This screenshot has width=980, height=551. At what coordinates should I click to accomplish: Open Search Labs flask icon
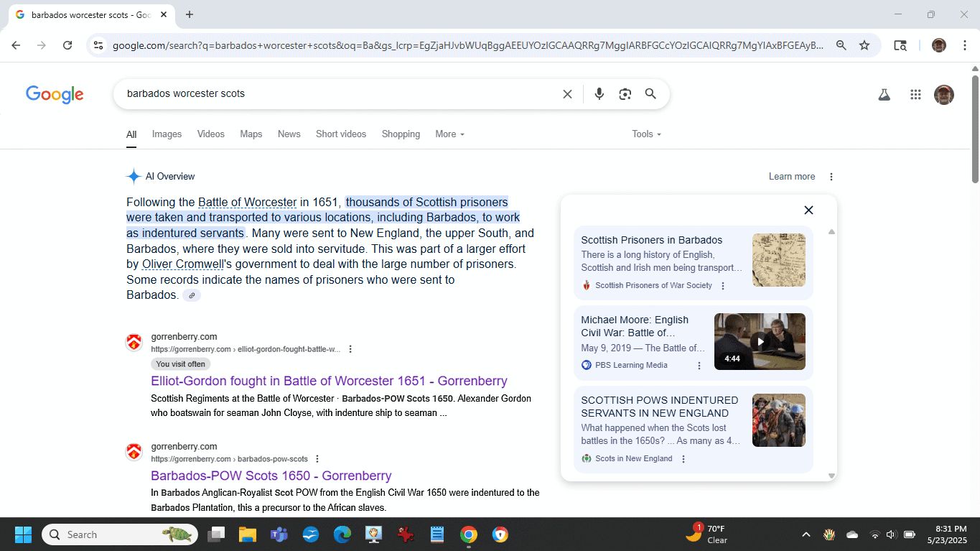tap(884, 95)
